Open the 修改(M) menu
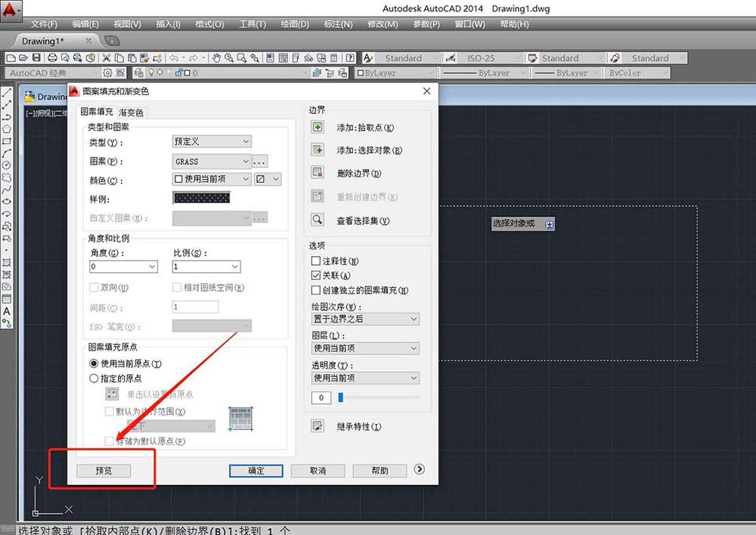Screen dimensions: 756x535 (x=383, y=24)
